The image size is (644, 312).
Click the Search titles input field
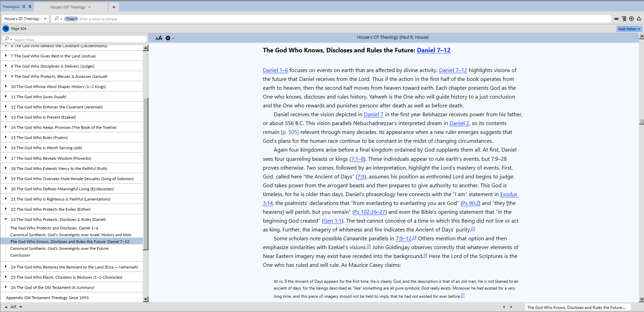80,40
